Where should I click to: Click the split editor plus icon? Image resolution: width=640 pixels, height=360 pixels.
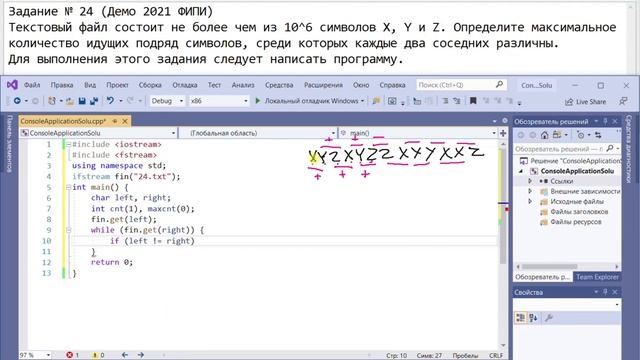click(503, 133)
